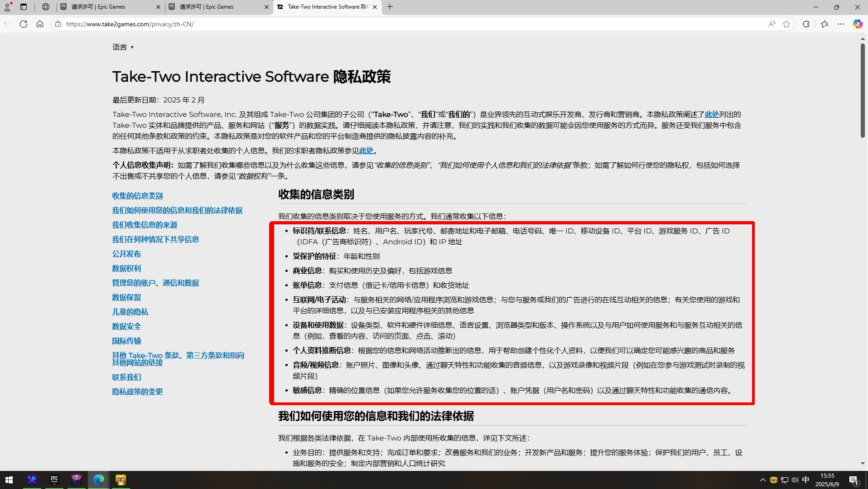Open the purple game app on taskbar
This screenshot has height=489, width=868.
77,480
